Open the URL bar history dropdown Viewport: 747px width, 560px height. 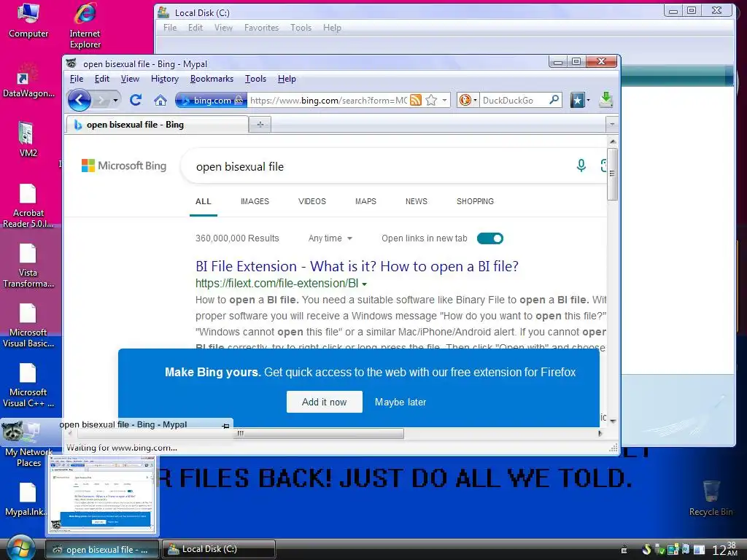pos(444,100)
